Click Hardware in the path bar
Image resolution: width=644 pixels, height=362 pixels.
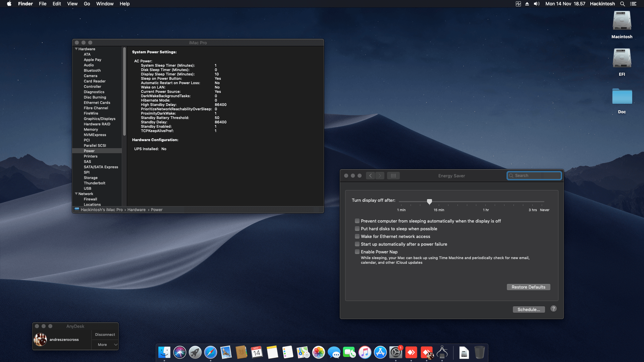coord(136,210)
